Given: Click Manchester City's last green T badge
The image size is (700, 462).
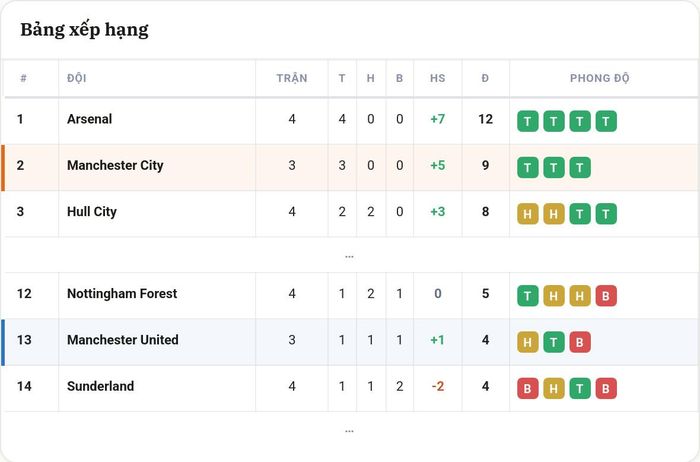Looking at the screenshot, I should 579,167.
